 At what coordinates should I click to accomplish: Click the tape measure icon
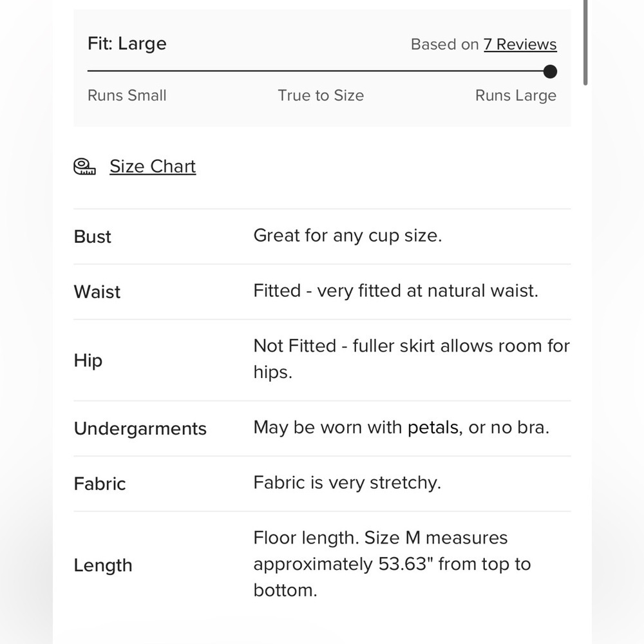point(84,167)
